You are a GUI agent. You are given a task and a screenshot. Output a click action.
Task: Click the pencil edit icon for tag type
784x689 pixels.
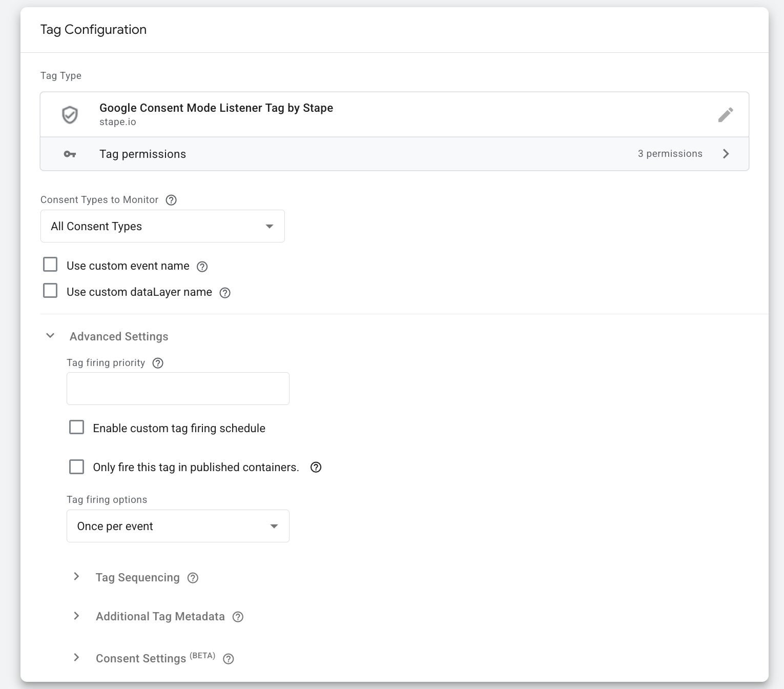[726, 115]
